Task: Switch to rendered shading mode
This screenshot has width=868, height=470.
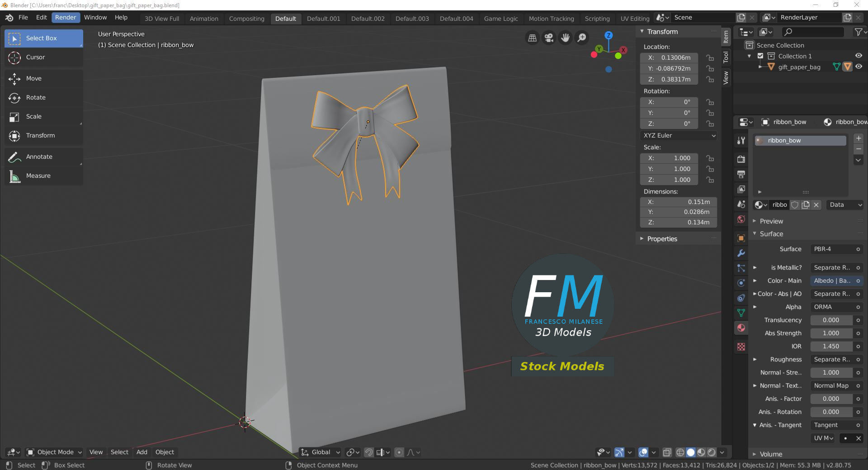Action: 712,452
